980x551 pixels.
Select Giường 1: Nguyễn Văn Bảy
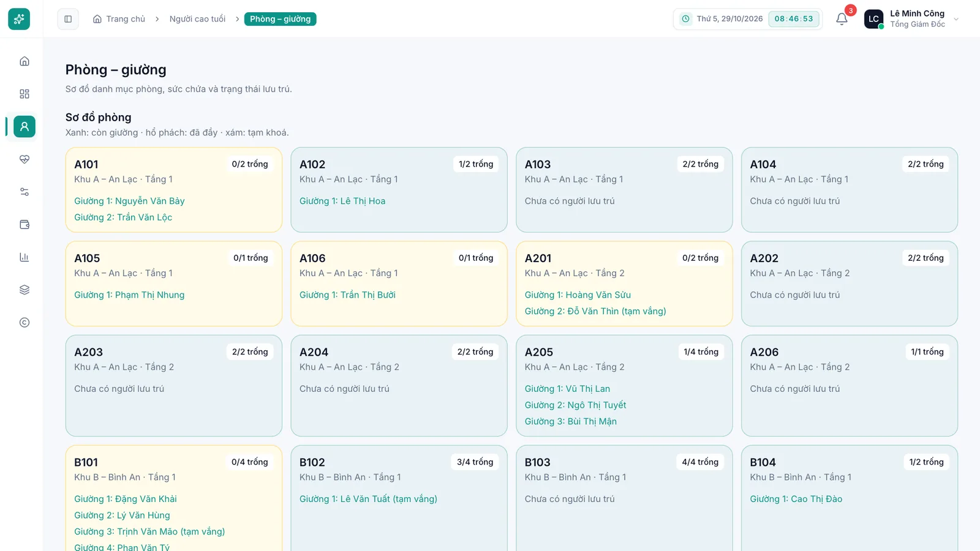[129, 201]
